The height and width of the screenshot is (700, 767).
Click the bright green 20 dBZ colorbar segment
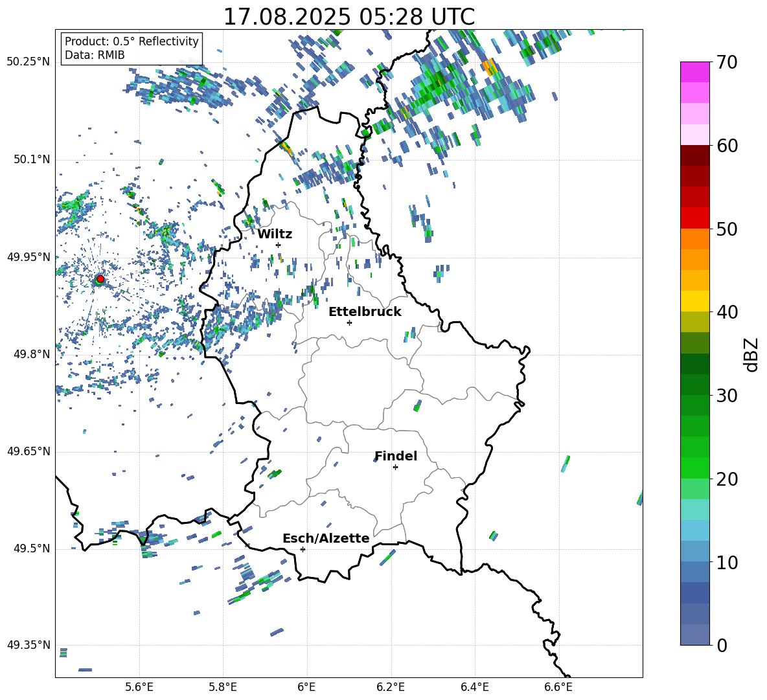694,468
